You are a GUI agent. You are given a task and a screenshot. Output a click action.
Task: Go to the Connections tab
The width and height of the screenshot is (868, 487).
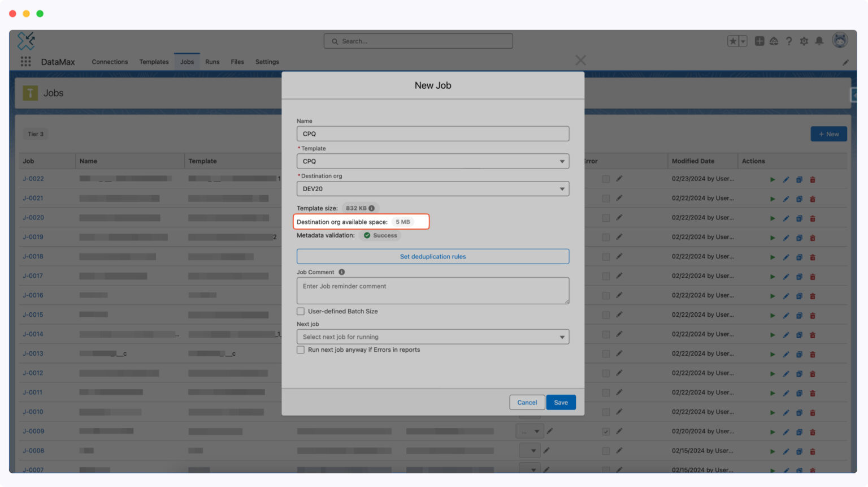click(x=110, y=62)
